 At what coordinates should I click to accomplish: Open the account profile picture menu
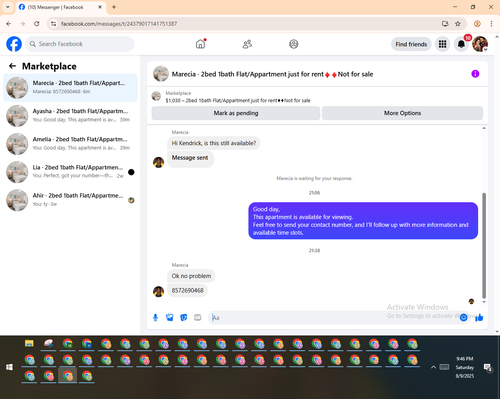click(480, 44)
